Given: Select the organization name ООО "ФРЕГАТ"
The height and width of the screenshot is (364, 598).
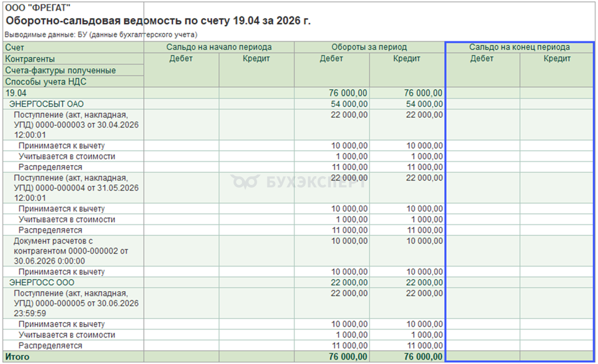Looking at the screenshot, I should point(38,7).
